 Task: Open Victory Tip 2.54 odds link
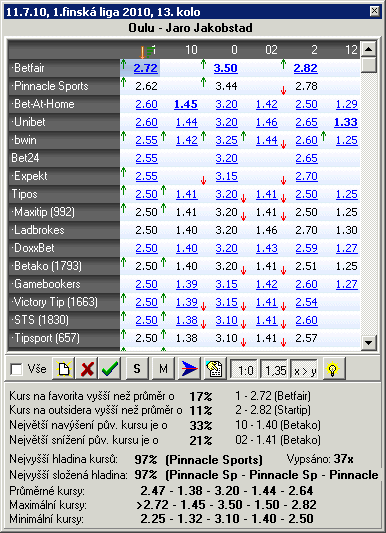coord(306,302)
